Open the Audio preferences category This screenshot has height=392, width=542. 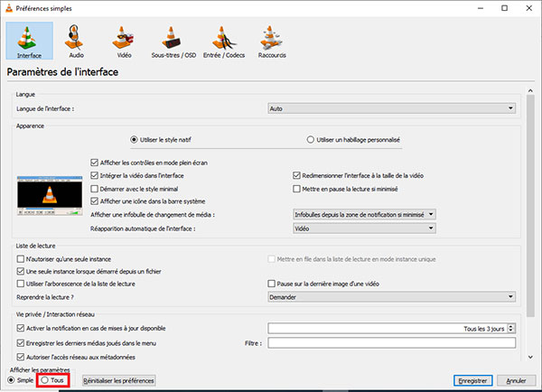[x=74, y=41]
